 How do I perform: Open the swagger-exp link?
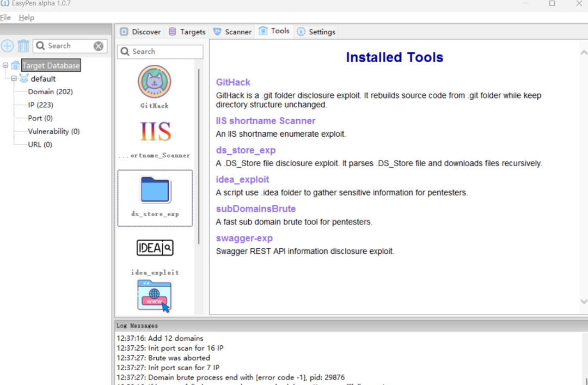pos(244,239)
